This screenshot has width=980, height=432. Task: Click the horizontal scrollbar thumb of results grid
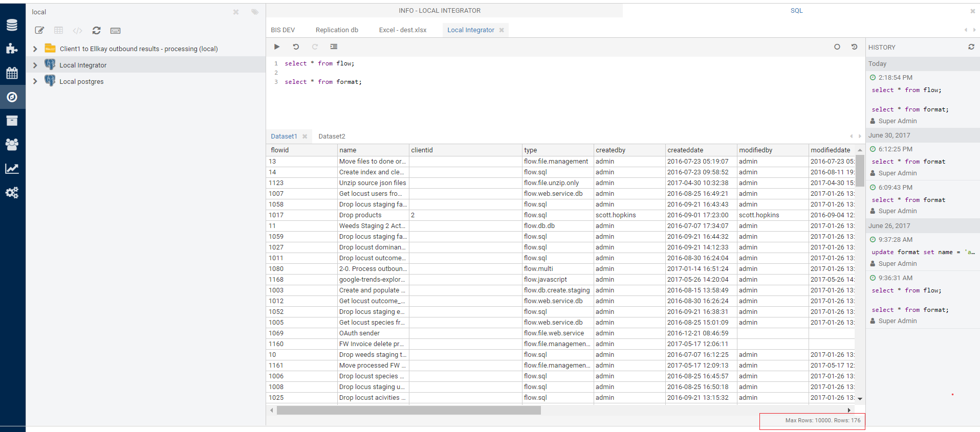408,410
